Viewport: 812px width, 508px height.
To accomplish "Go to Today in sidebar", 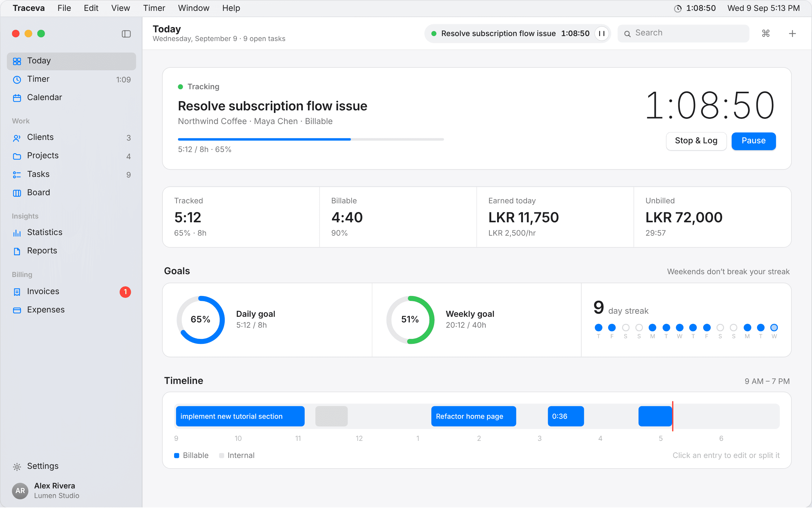I will [71, 61].
